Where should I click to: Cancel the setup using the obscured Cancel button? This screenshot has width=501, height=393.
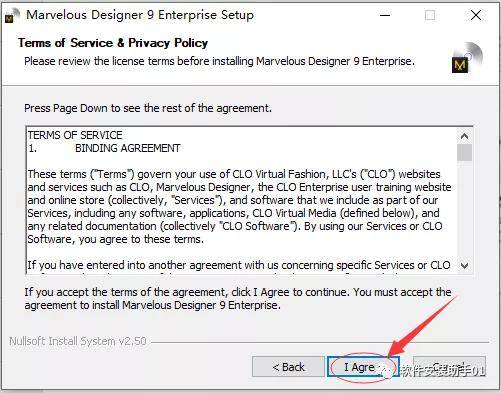pos(449,367)
